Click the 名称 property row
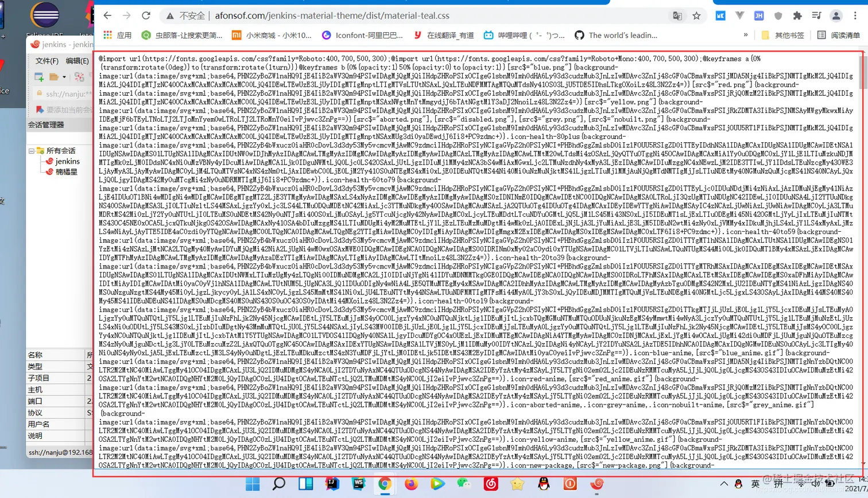 point(60,355)
